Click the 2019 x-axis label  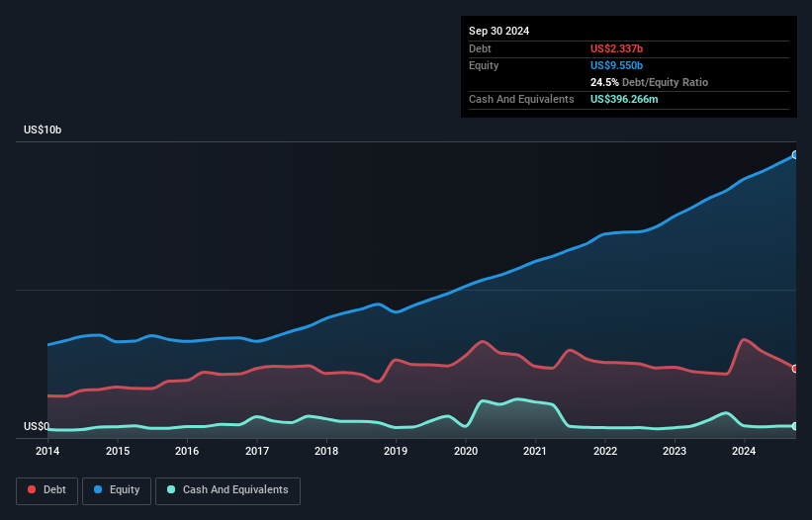pyautogui.click(x=396, y=451)
